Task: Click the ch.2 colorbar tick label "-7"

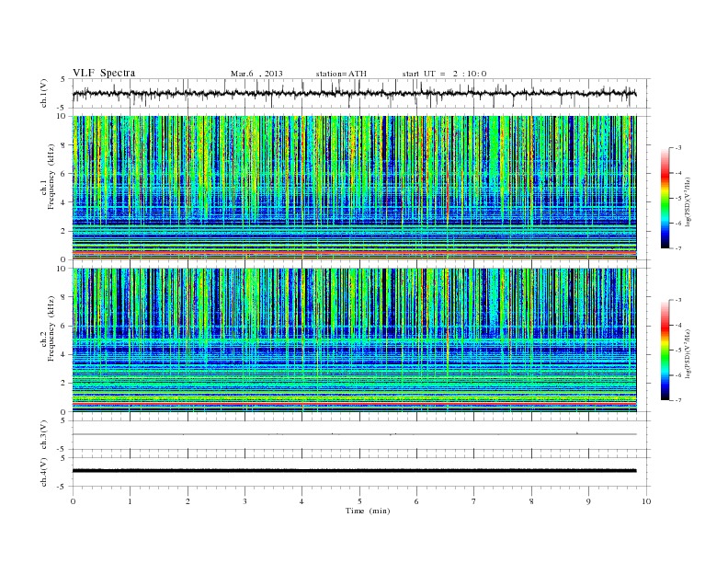Action: [678, 400]
